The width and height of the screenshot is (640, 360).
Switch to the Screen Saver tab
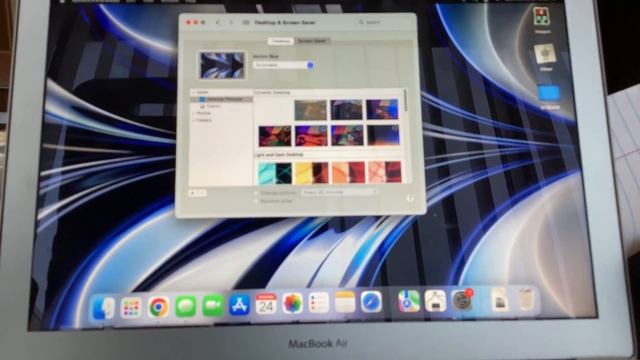coord(312,41)
